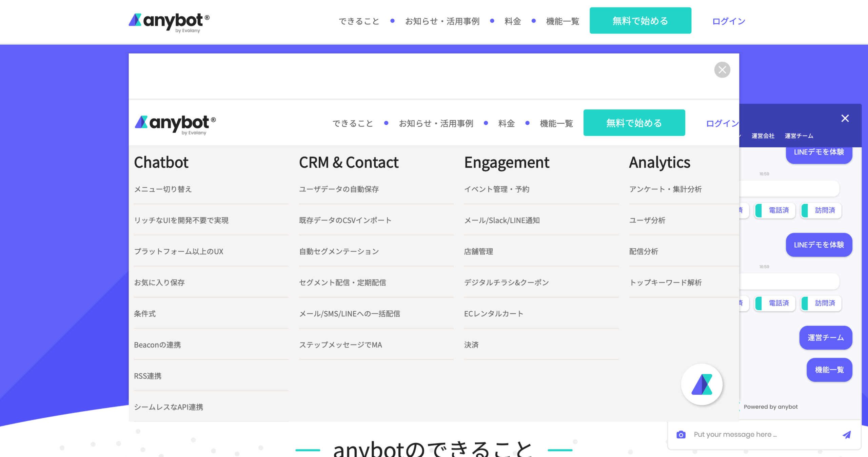Click the 運営チーム chat bubble button
Screen dimensions: 868x457
click(x=826, y=337)
